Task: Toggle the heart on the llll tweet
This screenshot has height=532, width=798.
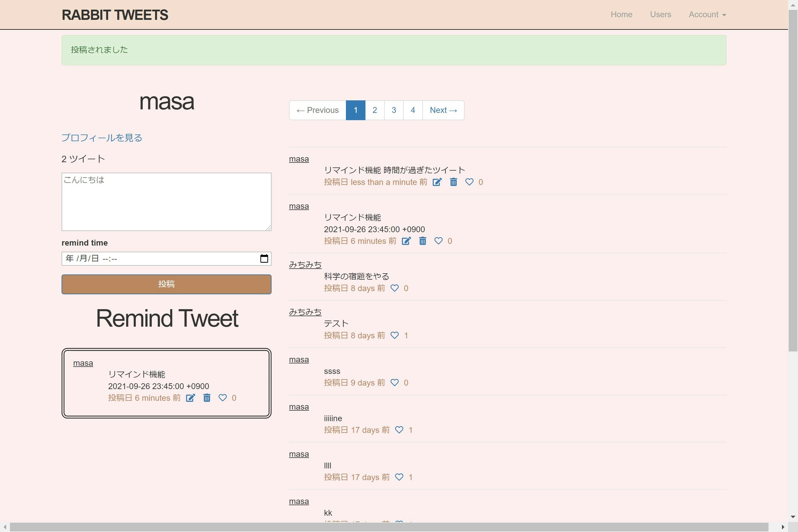Action: (x=399, y=477)
